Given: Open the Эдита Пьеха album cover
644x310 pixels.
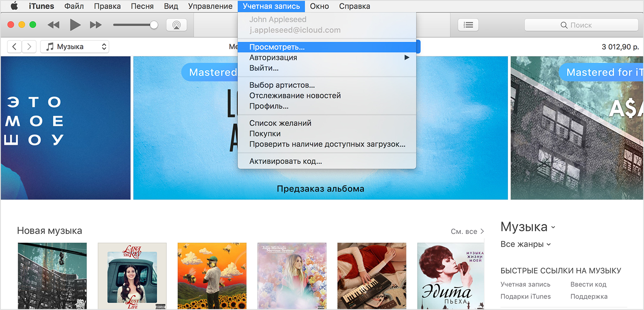Looking at the screenshot, I should (452, 276).
